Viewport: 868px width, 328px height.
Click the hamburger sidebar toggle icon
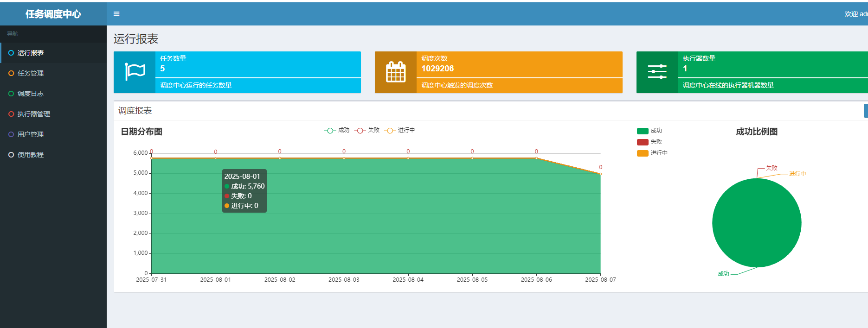click(x=116, y=14)
